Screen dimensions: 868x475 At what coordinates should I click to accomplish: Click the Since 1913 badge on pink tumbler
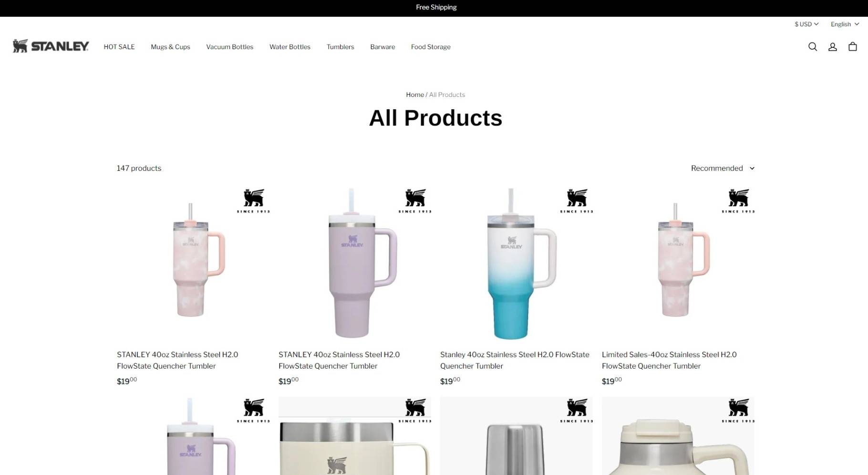[253, 201]
